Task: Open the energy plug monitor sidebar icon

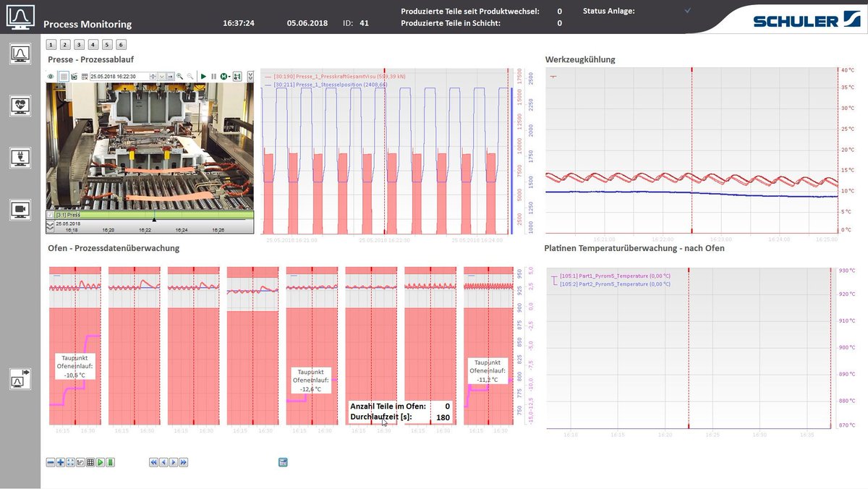Action: (x=20, y=158)
